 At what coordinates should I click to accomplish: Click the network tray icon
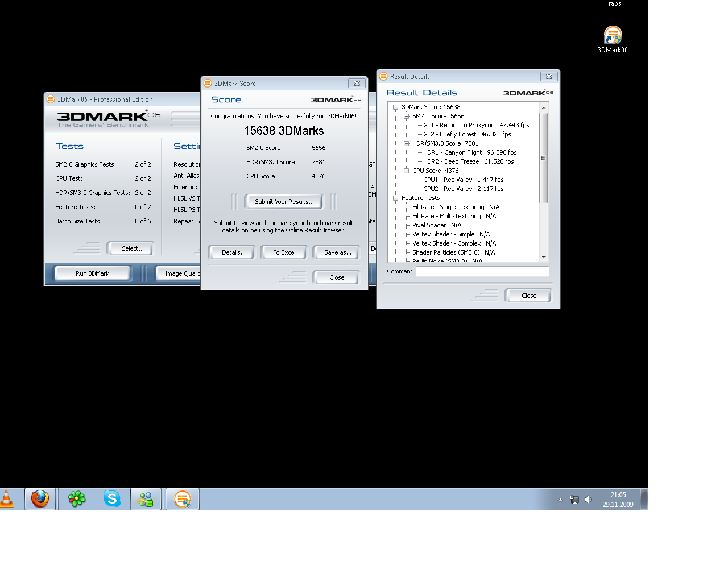[574, 500]
